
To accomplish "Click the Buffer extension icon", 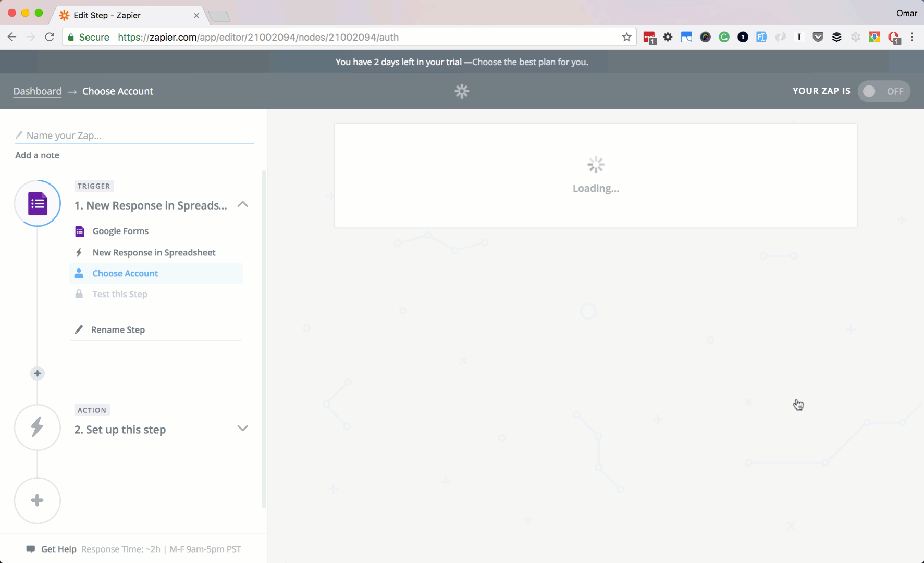I will (836, 37).
